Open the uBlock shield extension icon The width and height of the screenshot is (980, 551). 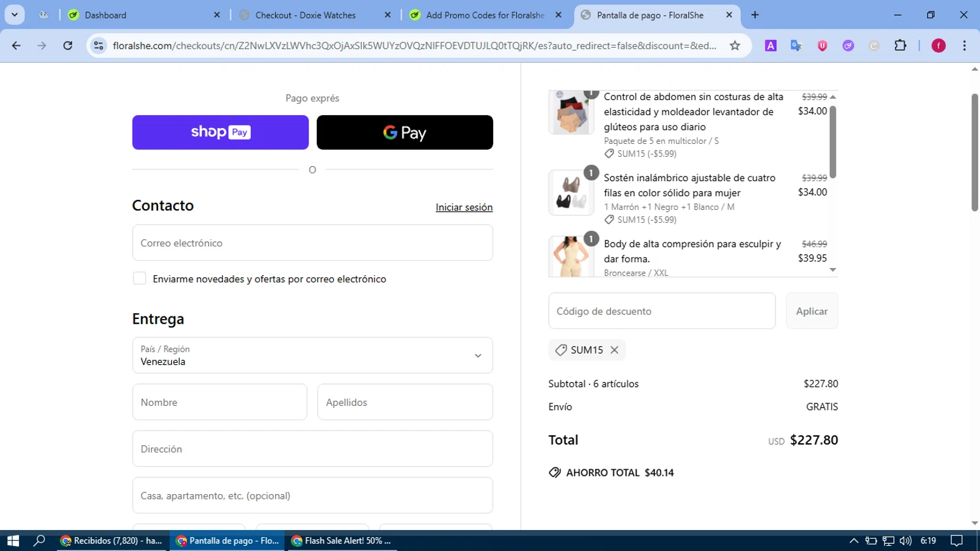tap(823, 45)
